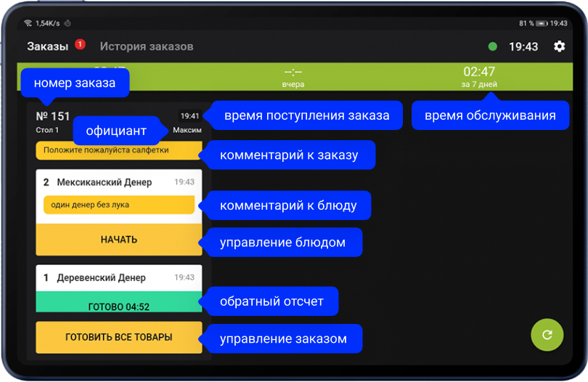Click waiter name Максим

point(187,130)
